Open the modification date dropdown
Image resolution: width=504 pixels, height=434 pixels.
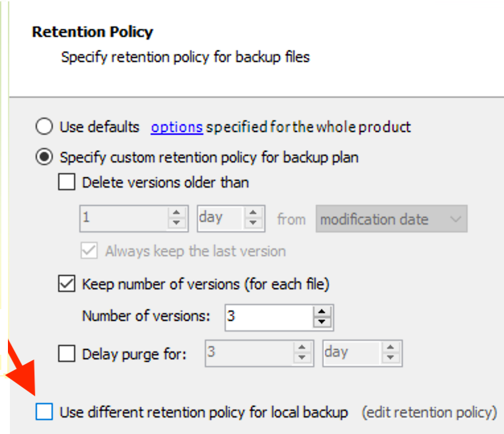[392, 219]
